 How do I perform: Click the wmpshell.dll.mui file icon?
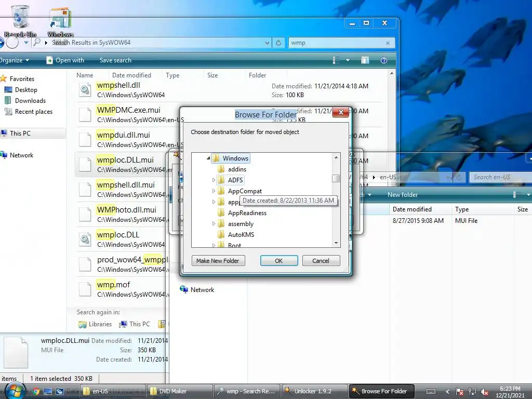[85, 190]
